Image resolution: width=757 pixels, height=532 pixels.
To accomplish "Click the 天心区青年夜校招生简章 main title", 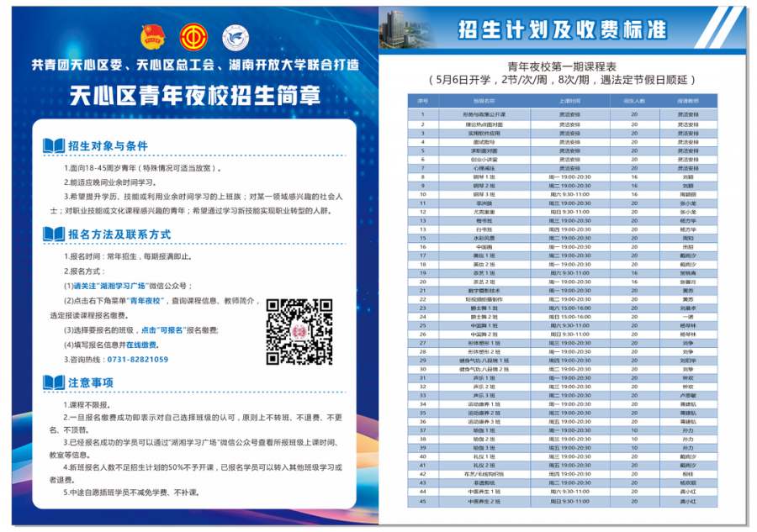I will [195, 96].
